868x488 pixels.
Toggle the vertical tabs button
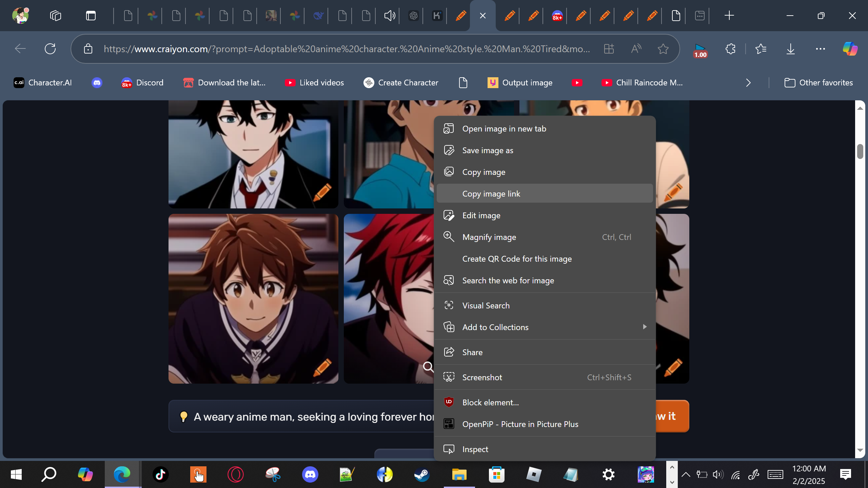point(91,16)
